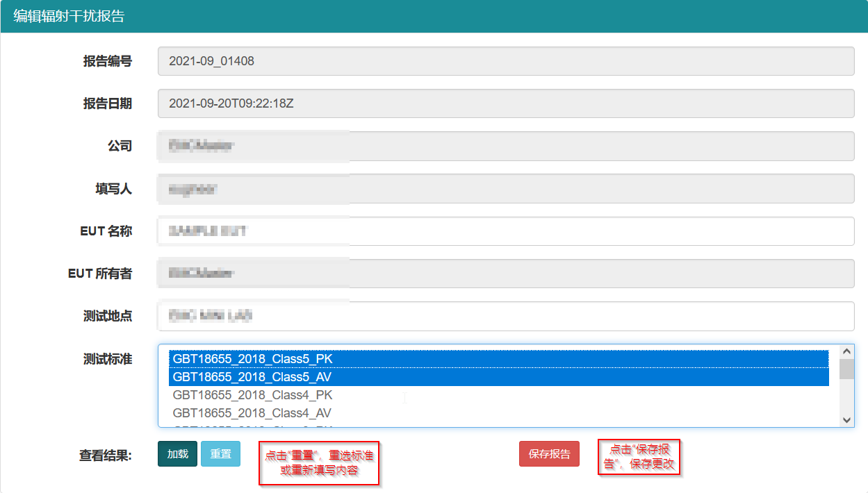Select the 公司 input field
This screenshot has width=868, height=493.
[x=505, y=146]
